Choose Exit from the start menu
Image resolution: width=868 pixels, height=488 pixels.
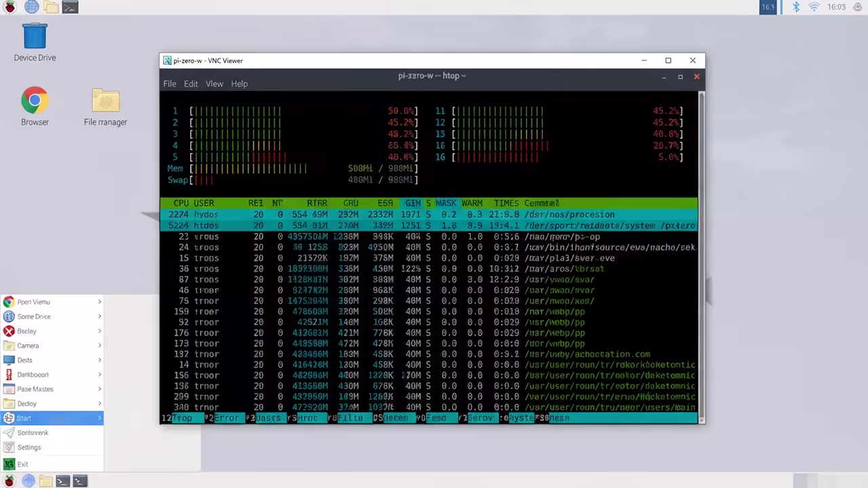(x=52, y=464)
